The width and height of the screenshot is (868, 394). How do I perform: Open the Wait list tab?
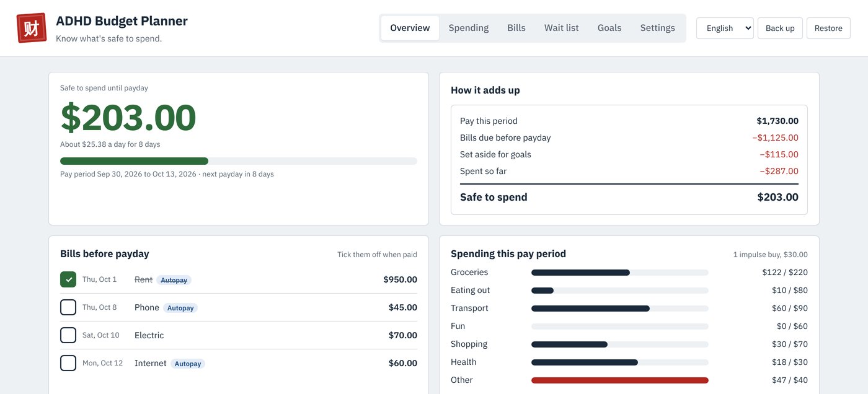pyautogui.click(x=562, y=28)
